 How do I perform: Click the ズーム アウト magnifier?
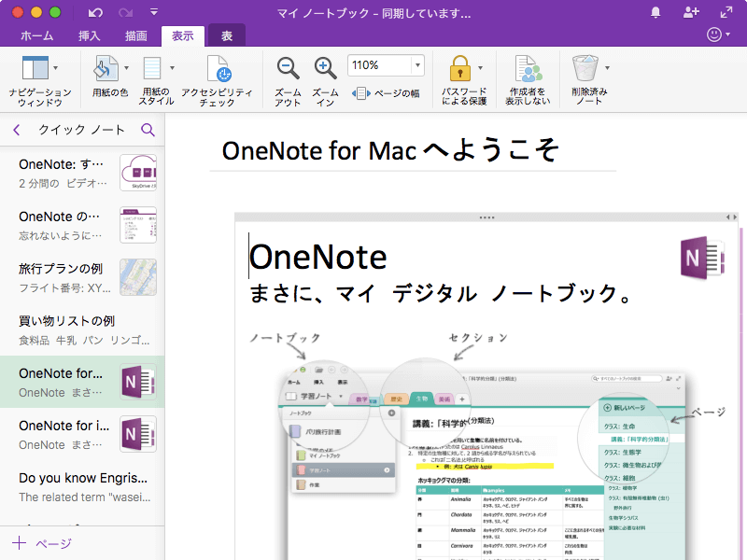[288, 68]
